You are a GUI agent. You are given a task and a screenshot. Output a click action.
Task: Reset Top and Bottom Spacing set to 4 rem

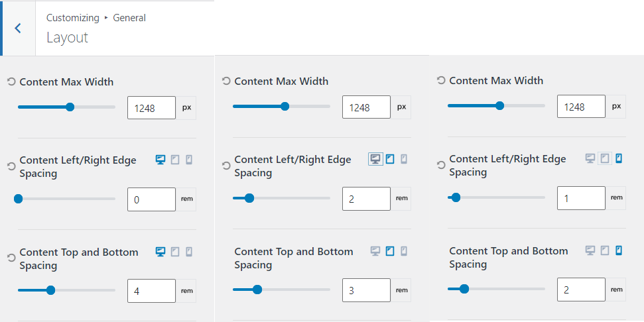coord(11,258)
